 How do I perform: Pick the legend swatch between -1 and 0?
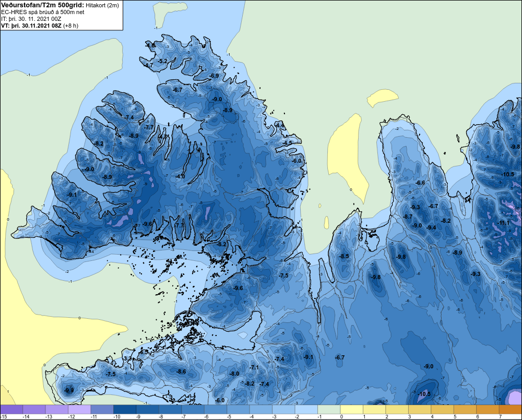tap(329, 410)
